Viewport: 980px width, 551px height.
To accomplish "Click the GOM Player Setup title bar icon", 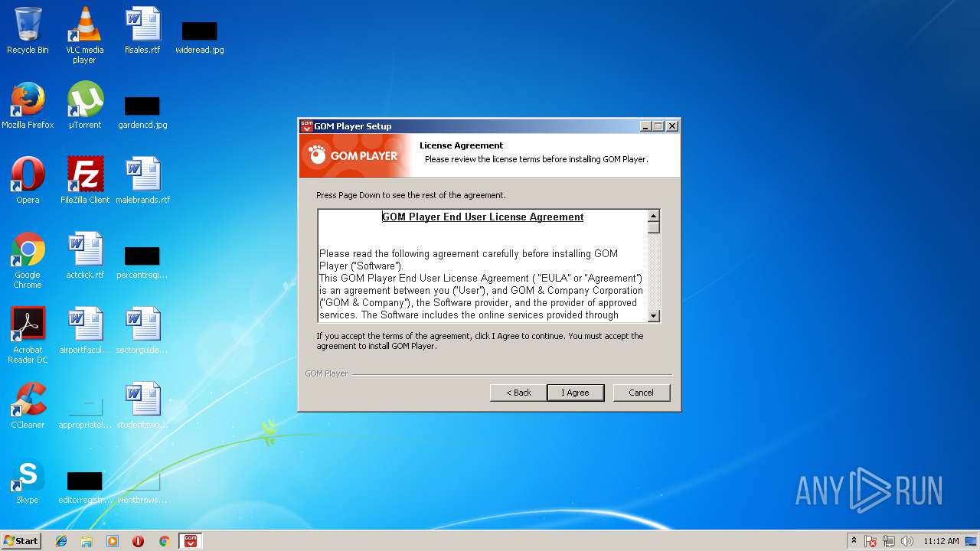I will (306, 126).
